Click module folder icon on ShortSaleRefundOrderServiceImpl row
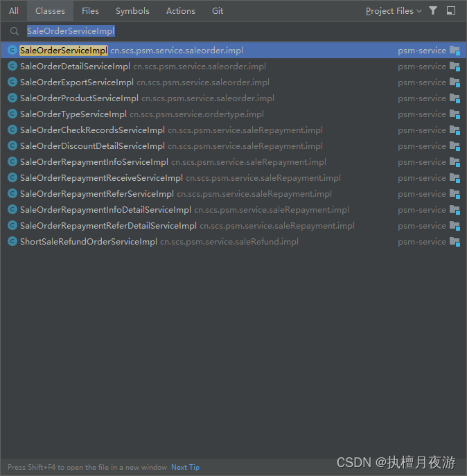 pos(455,242)
